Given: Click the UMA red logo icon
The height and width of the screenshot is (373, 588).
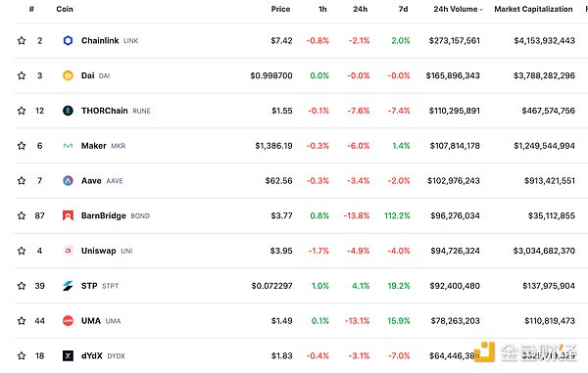Looking at the screenshot, I should click(68, 321).
